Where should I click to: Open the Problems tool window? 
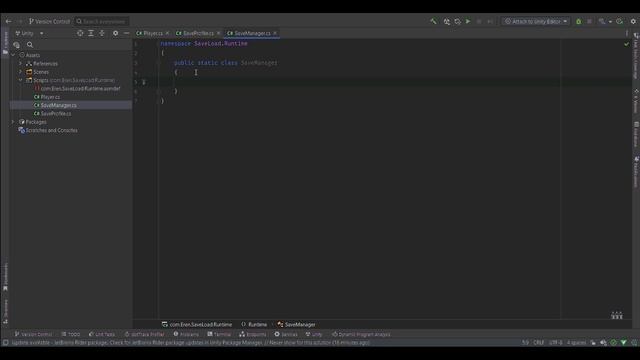tap(186, 334)
